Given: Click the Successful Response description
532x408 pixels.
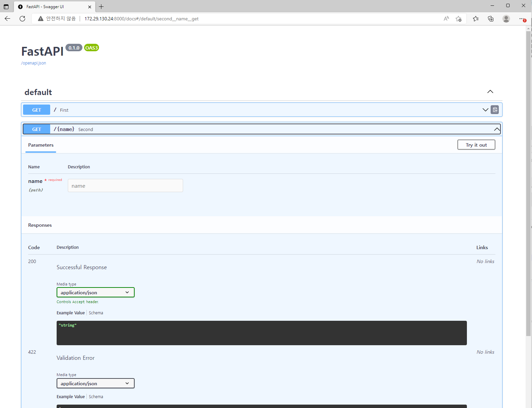Looking at the screenshot, I should [x=82, y=267].
